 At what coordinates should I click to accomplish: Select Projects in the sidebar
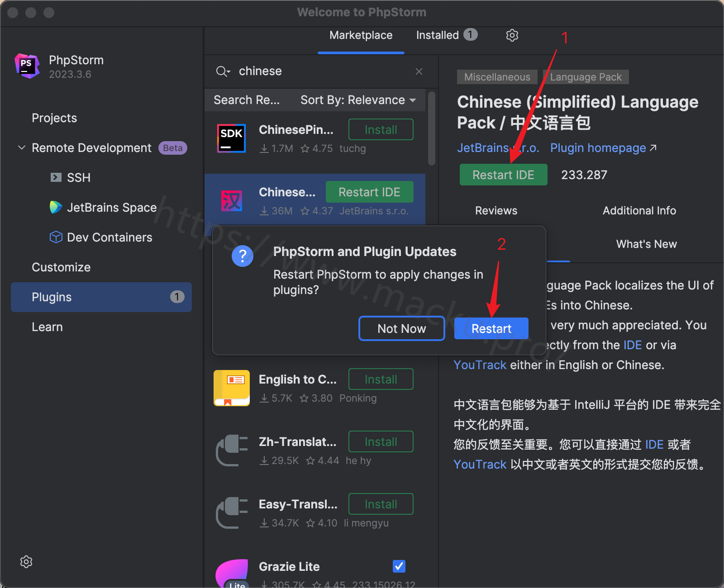(x=54, y=118)
